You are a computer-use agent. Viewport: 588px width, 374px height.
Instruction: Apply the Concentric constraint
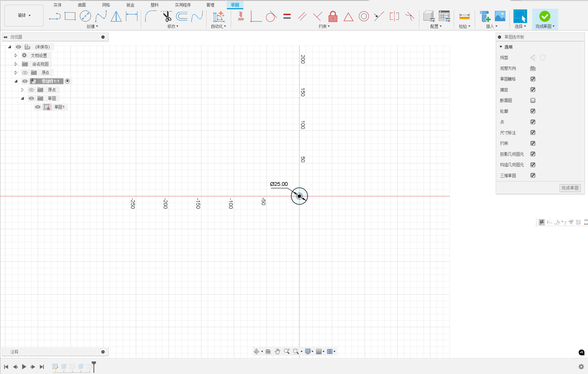click(364, 16)
